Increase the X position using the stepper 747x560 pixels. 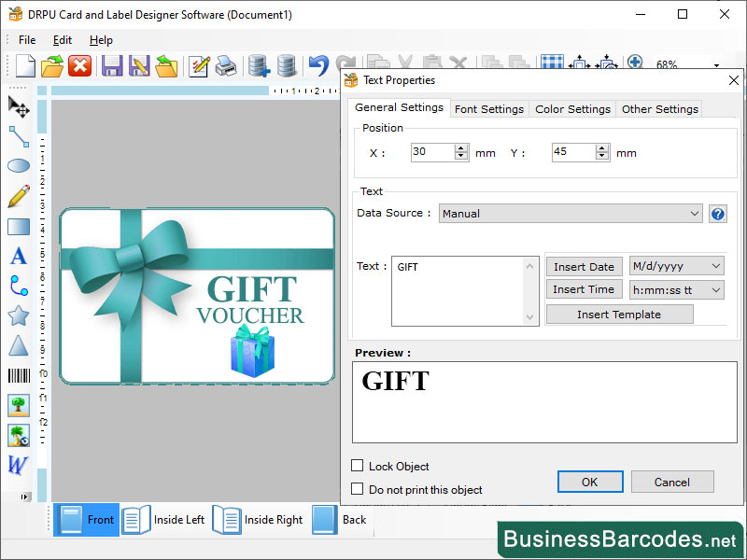pos(461,147)
